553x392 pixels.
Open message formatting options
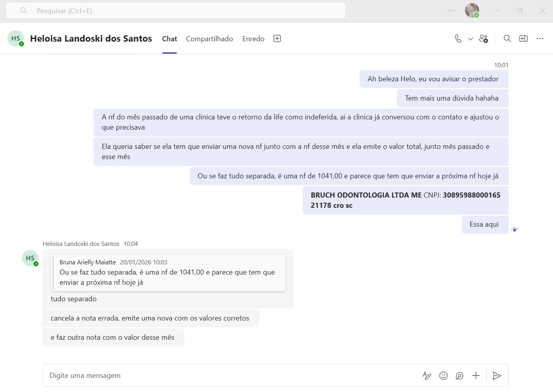pos(427,376)
